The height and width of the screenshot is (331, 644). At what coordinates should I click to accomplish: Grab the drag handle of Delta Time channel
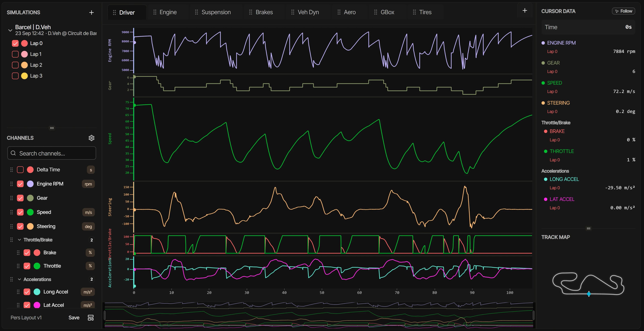(x=11, y=170)
